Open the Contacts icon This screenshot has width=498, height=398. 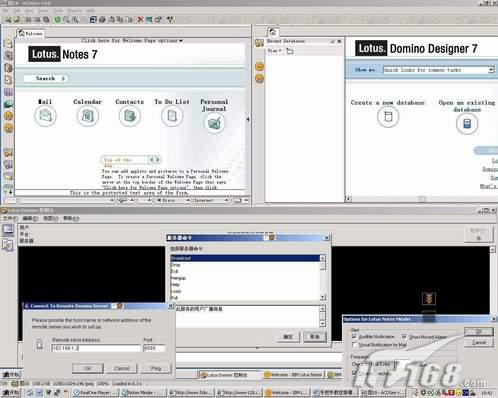tap(129, 116)
